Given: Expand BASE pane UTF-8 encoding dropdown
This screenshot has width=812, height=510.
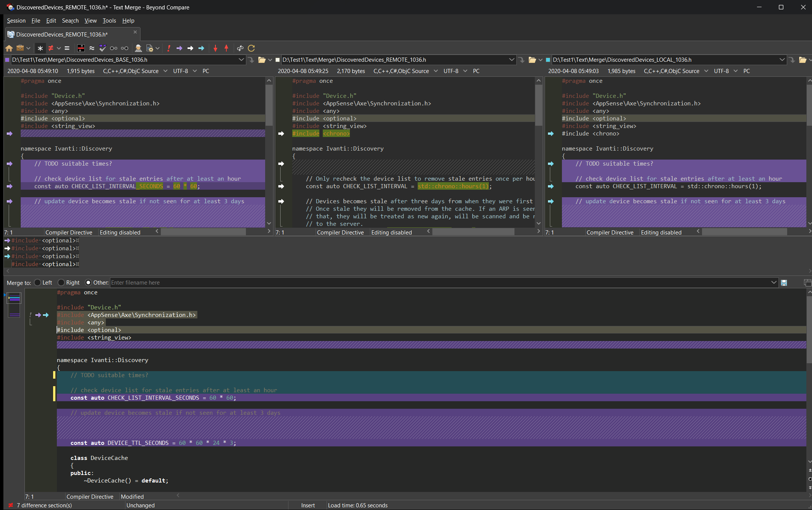Looking at the screenshot, I should [x=194, y=71].
